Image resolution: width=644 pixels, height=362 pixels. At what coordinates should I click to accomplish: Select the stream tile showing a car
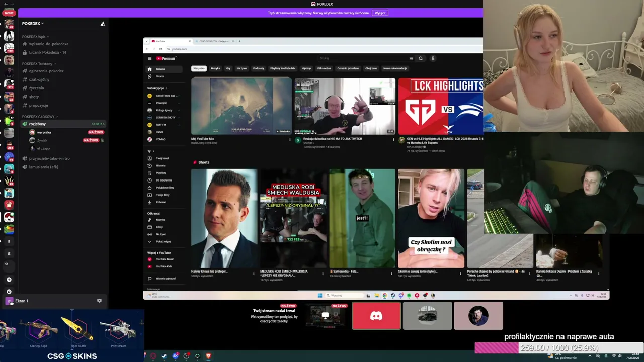427,316
